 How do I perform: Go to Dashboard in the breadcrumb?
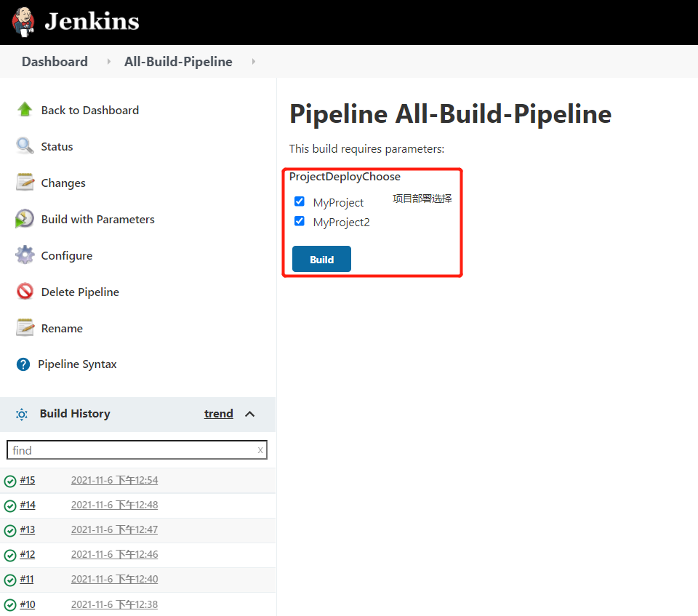point(55,62)
